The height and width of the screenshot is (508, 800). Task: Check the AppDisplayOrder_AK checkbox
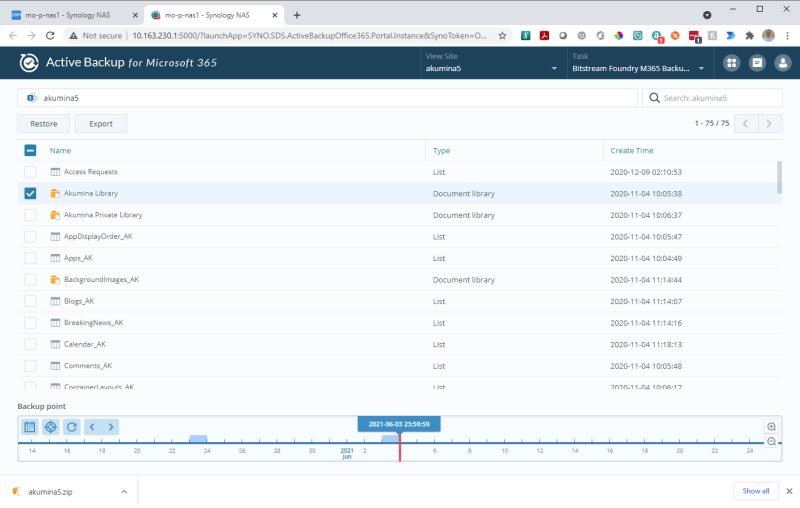(x=30, y=237)
